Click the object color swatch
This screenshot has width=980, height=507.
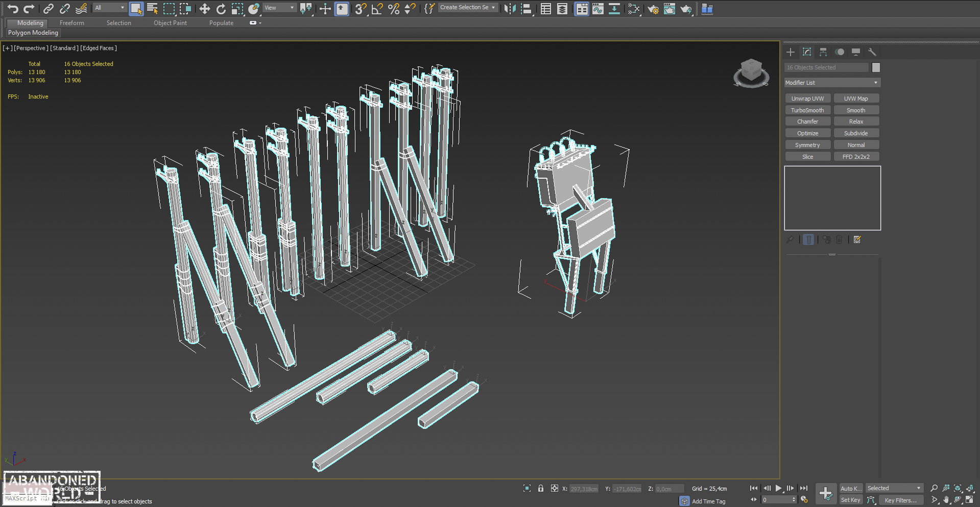point(876,67)
